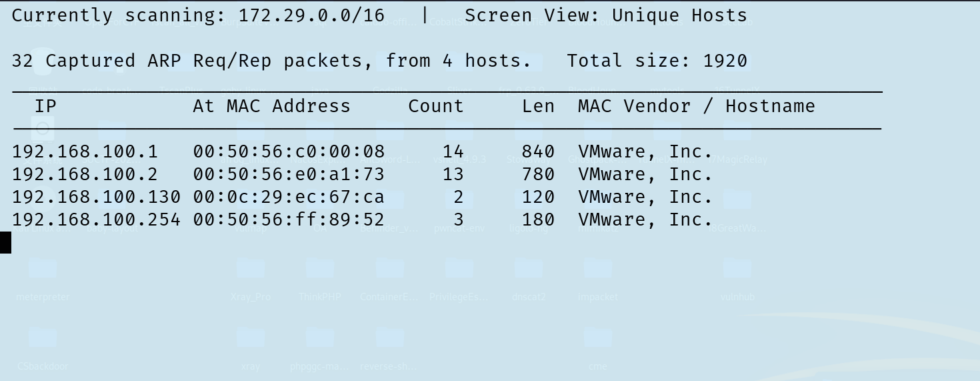Open the ContainerE... desktop folder
Screen dimensions: 980x381
tap(389, 277)
